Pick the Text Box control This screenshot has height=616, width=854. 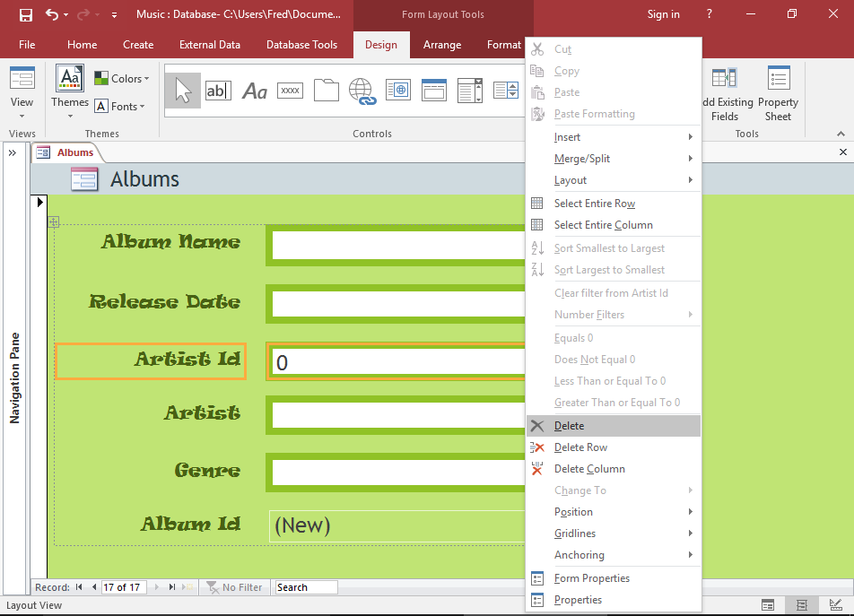pyautogui.click(x=218, y=91)
